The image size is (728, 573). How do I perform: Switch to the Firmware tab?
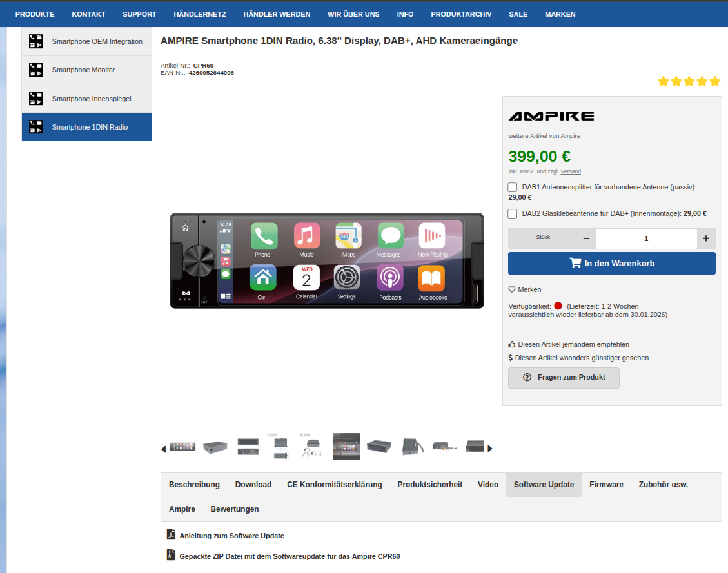tap(606, 485)
